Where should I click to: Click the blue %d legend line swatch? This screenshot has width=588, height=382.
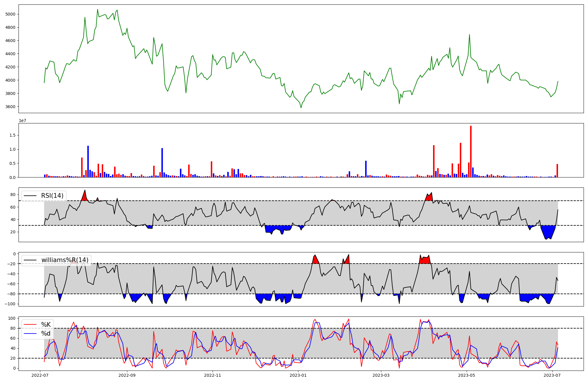pos(30,334)
